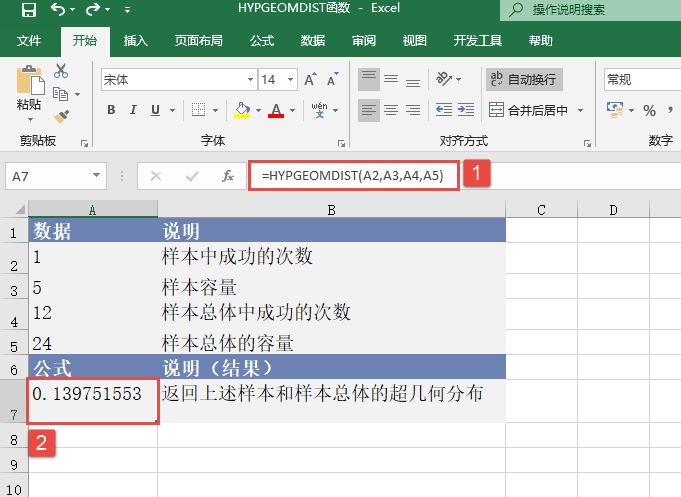Click the Borders icon
The width and height of the screenshot is (681, 497).
tap(198, 110)
